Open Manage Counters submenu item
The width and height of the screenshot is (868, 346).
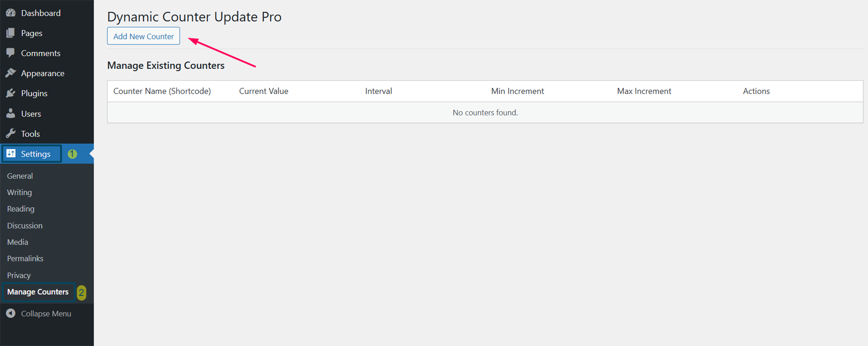(38, 292)
